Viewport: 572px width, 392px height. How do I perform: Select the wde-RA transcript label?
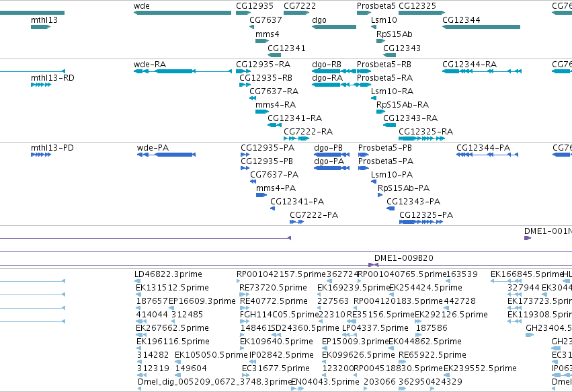[x=150, y=65]
